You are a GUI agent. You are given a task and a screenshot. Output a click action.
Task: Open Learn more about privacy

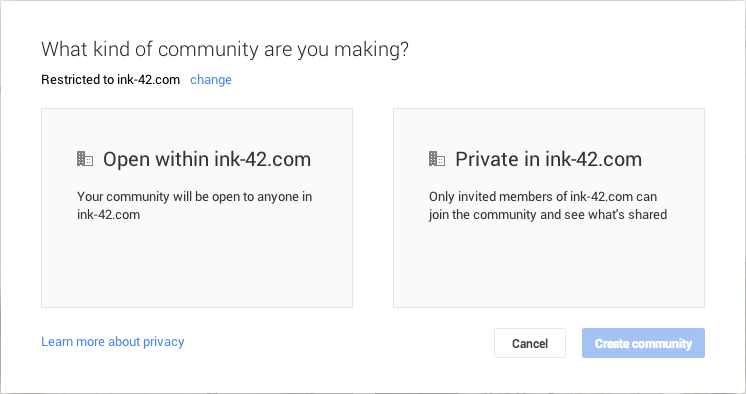coord(113,342)
